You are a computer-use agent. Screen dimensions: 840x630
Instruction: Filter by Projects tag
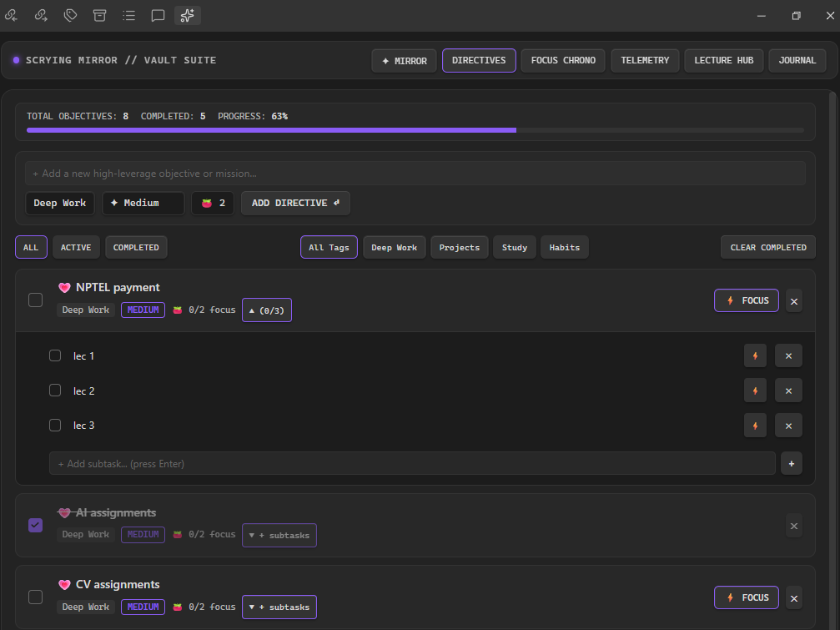tap(460, 247)
